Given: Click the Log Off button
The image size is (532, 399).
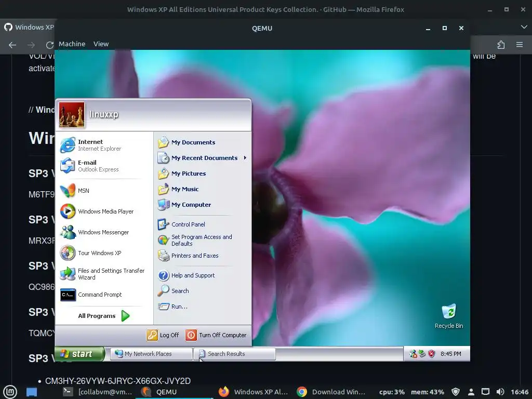Looking at the screenshot, I should [x=163, y=335].
